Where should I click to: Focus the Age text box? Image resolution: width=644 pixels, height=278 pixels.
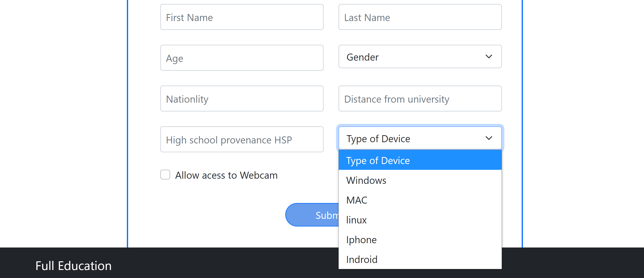click(242, 58)
